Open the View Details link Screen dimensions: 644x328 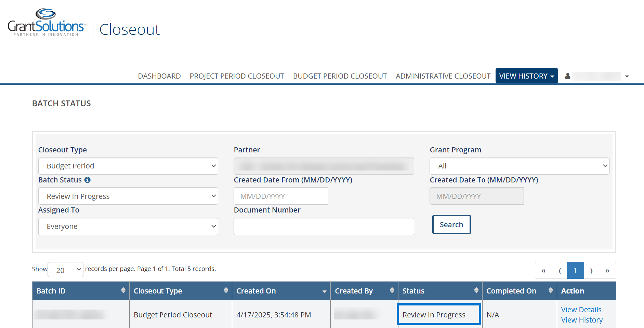pos(581,310)
